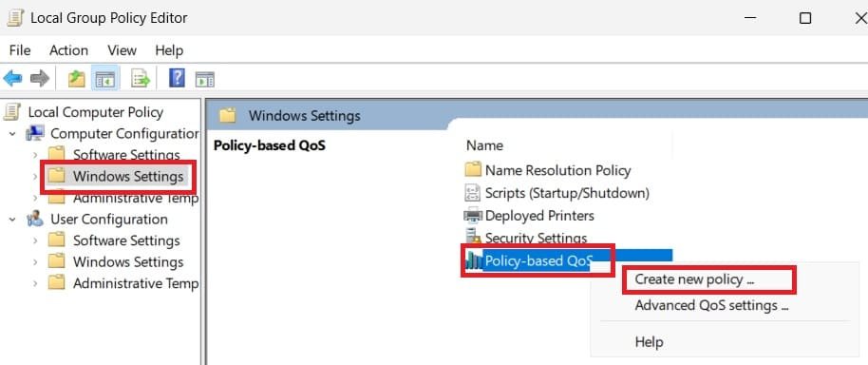The image size is (868, 365).
Task: Expand Software Settings under User Configuration
Action: (x=35, y=240)
